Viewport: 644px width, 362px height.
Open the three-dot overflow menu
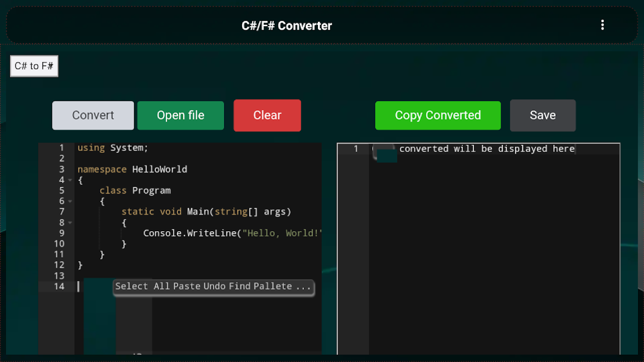602,25
